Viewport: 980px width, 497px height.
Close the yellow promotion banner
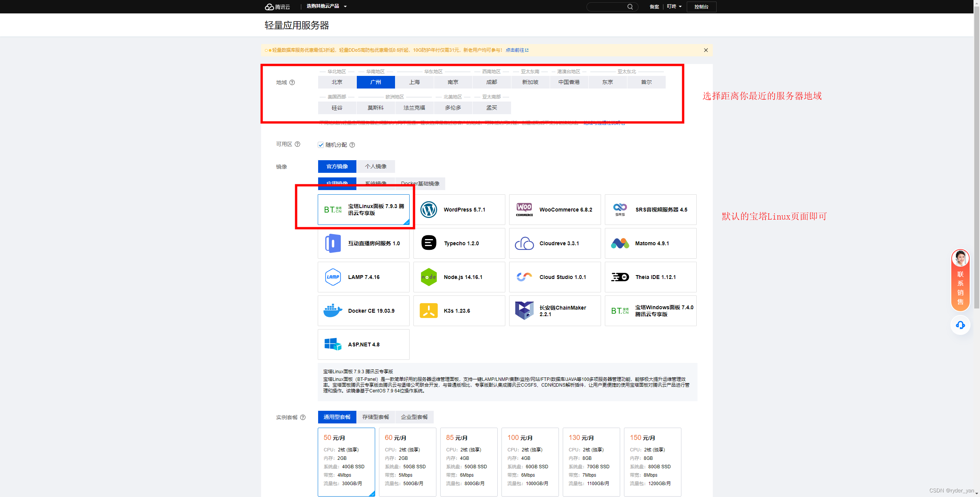pyautogui.click(x=706, y=50)
